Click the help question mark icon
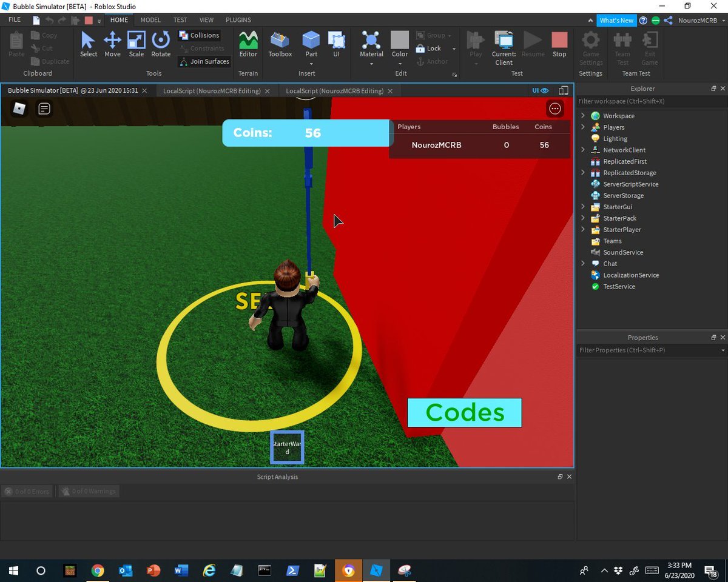The width and height of the screenshot is (728, 582). coord(643,20)
